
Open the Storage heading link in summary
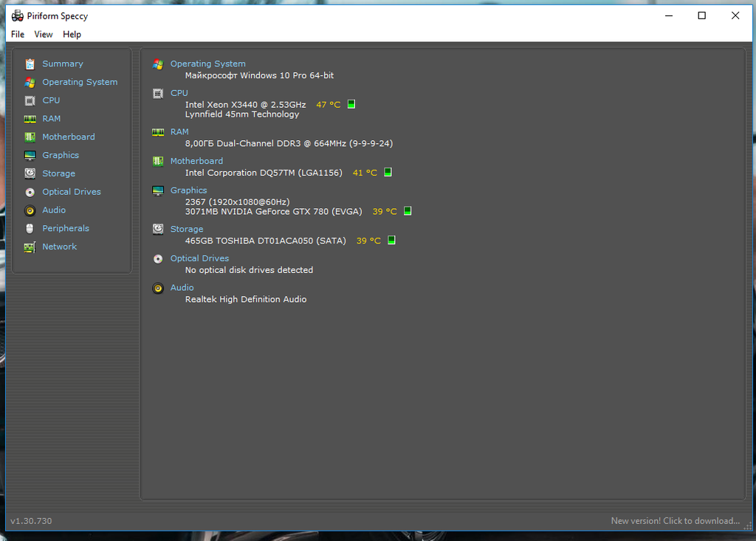pyautogui.click(x=187, y=229)
